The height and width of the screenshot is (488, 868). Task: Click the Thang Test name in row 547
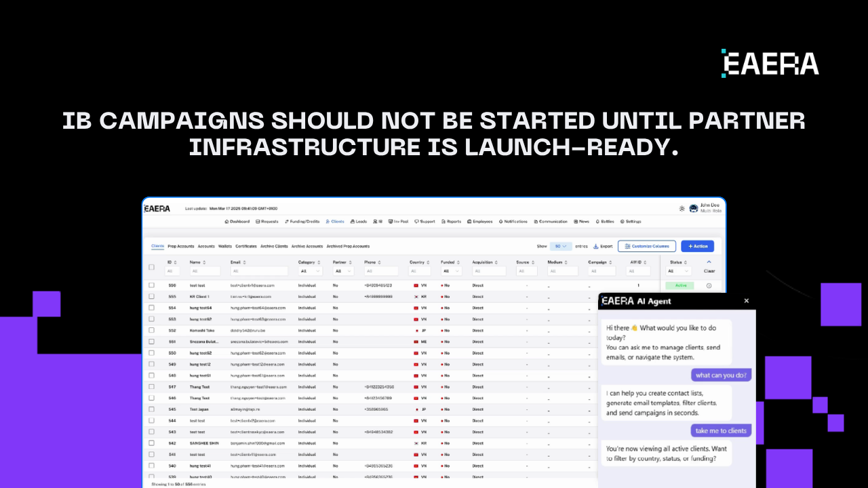(x=199, y=387)
